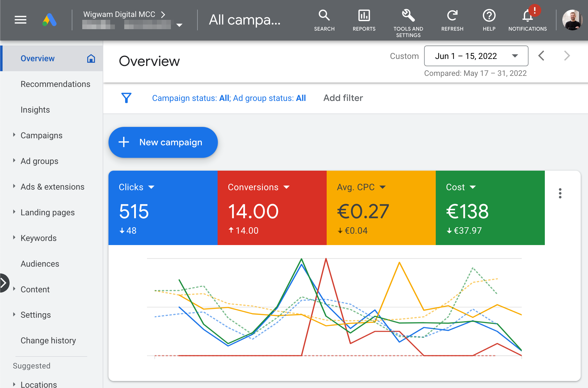The height and width of the screenshot is (388, 588).
Task: Create a New campaign
Action: (x=163, y=142)
